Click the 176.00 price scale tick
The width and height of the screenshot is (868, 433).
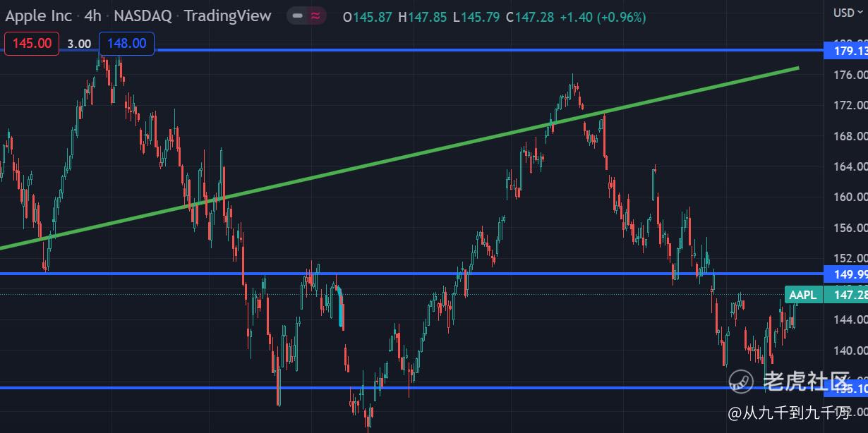tap(850, 75)
